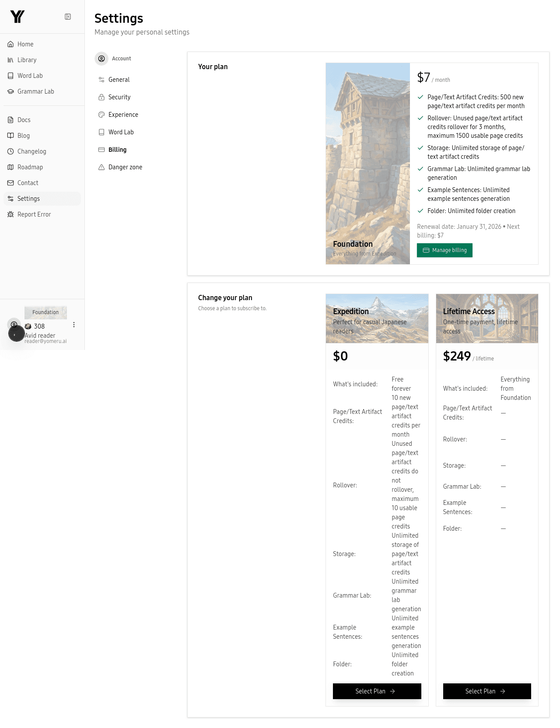Click the 'Renewal date: January 31, 2026' text
Viewport: 560px width, 728px height.
[x=459, y=227]
